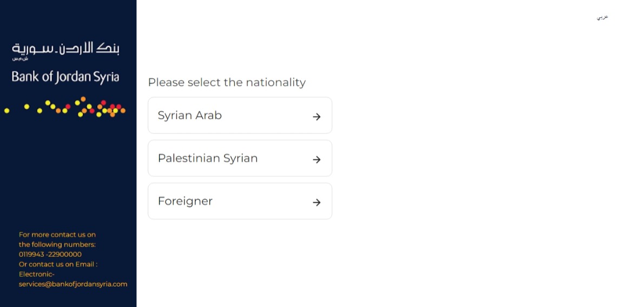Click the arrow icon beside Syrian Arab
The height and width of the screenshot is (307, 644).
[x=316, y=117]
